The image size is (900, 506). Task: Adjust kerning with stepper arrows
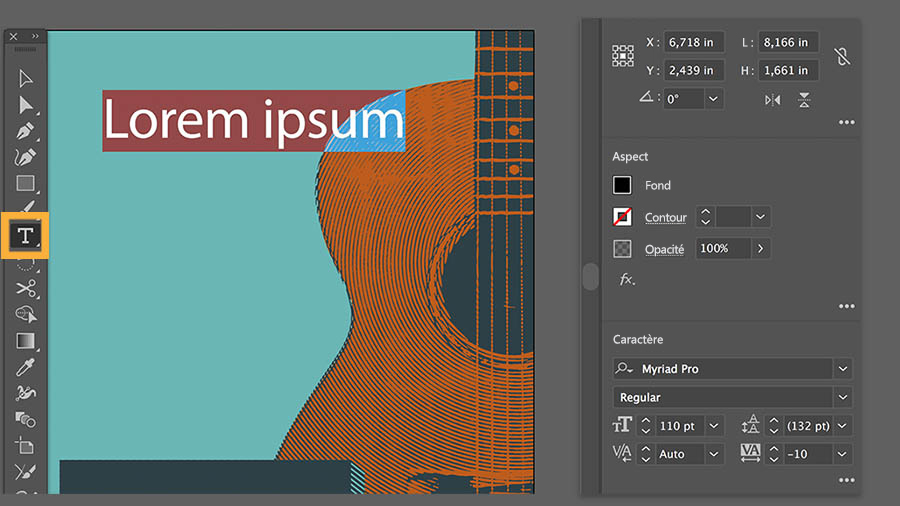tap(646, 454)
